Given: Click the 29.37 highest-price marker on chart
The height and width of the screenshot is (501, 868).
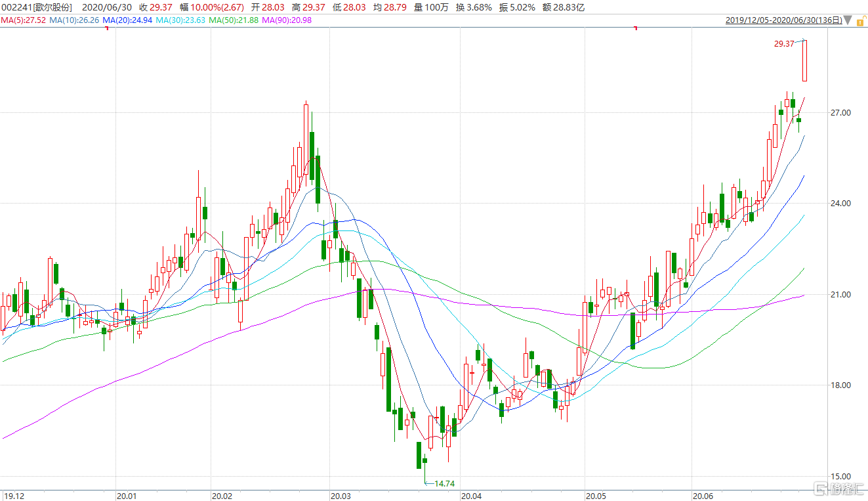Looking at the screenshot, I should 784,43.
